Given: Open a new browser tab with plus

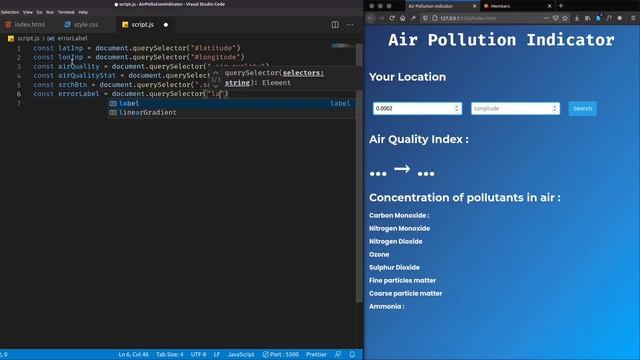Looking at the screenshot, I should click(561, 6).
